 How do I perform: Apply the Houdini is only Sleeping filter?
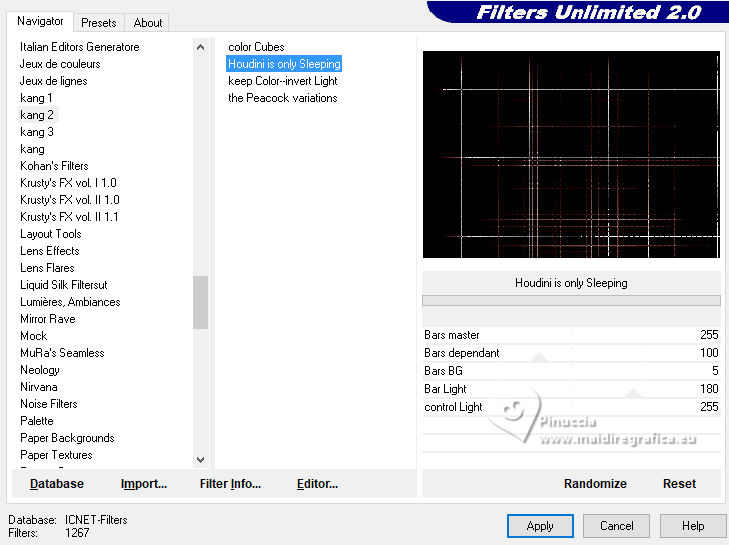pos(540,526)
